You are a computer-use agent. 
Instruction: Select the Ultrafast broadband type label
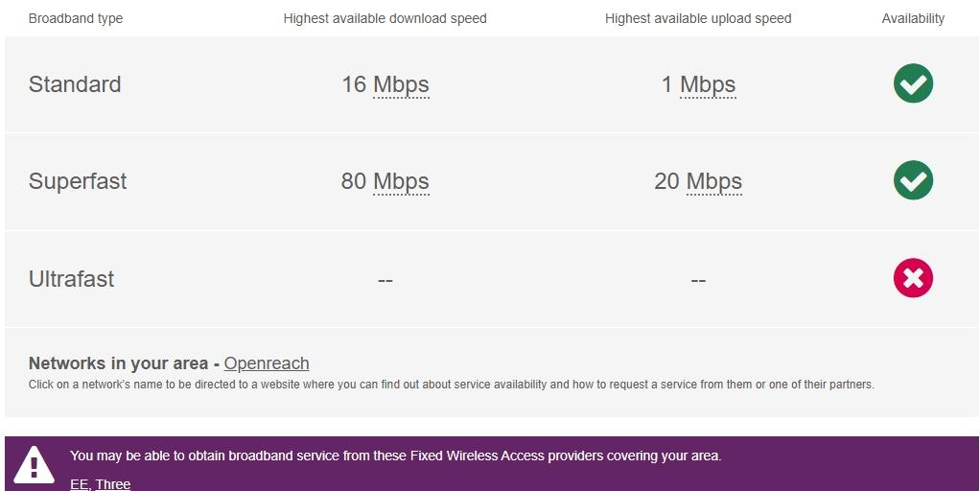pyautogui.click(x=71, y=279)
